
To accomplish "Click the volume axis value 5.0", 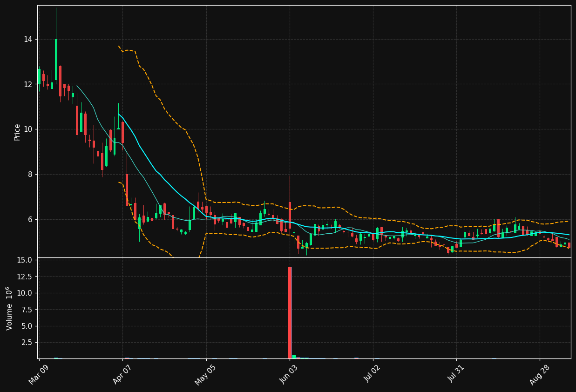I will pos(27,326).
